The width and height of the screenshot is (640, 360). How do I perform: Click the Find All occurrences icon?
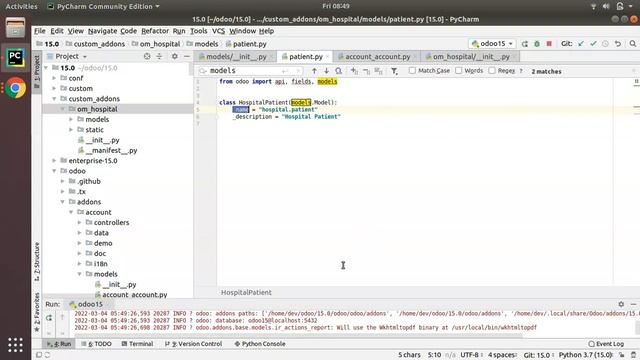(x=338, y=71)
